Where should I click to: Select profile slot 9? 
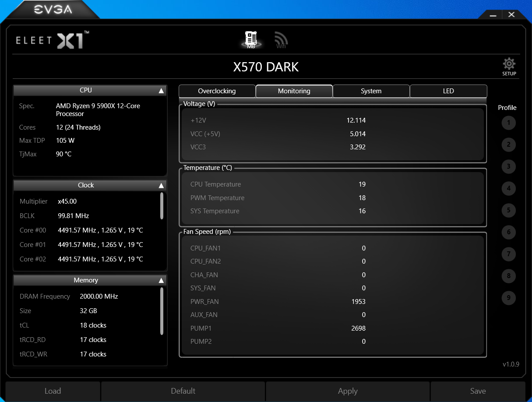point(508,298)
